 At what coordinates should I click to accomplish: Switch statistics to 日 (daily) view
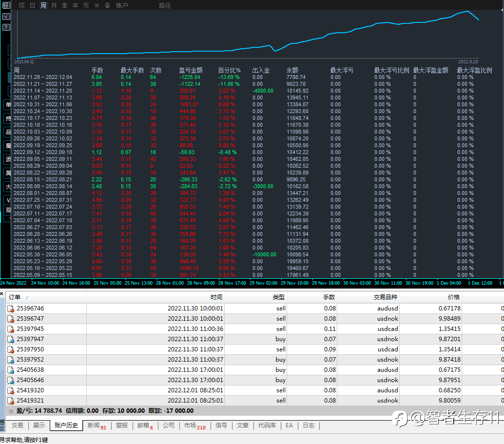[32, 5]
